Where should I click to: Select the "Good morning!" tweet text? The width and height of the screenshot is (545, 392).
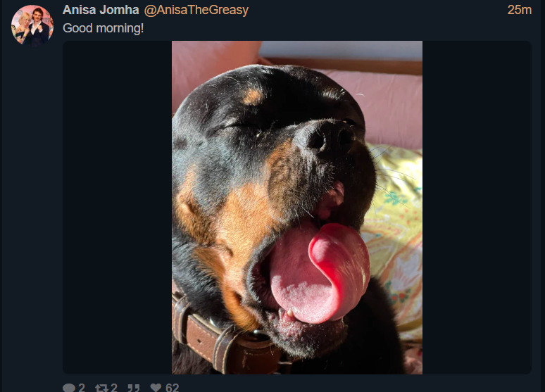104,28
